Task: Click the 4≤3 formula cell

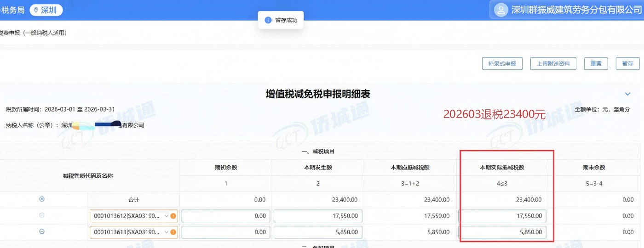Action: point(502,184)
